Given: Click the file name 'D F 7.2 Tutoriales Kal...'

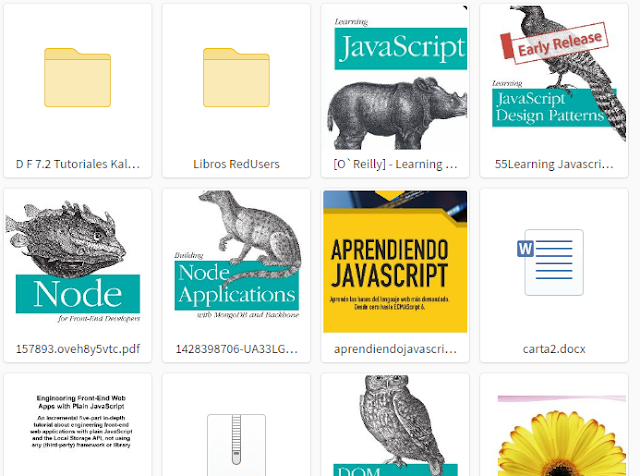Looking at the screenshot, I should point(78,164).
